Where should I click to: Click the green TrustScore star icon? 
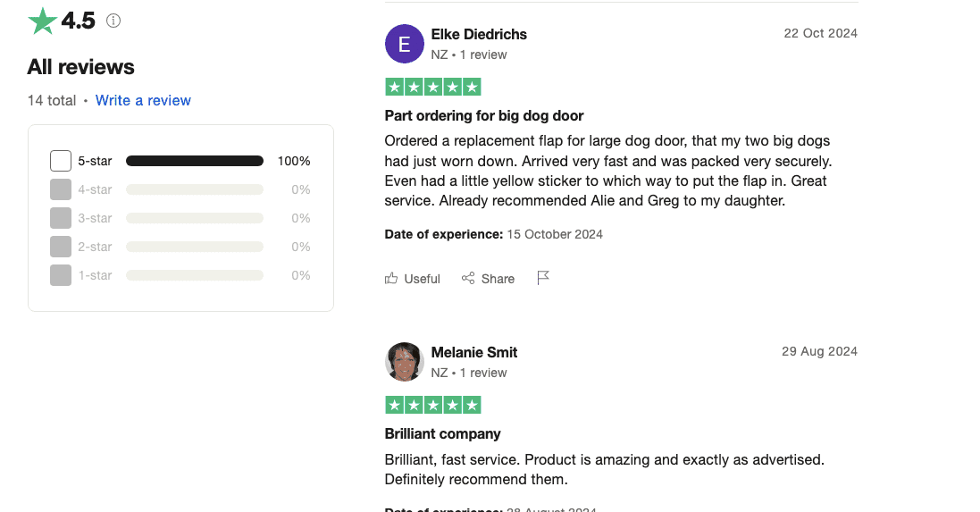[x=42, y=21]
